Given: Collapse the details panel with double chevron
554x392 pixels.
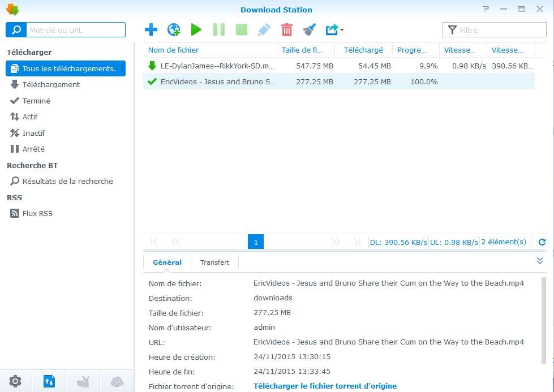Looking at the screenshot, I should coord(540,261).
